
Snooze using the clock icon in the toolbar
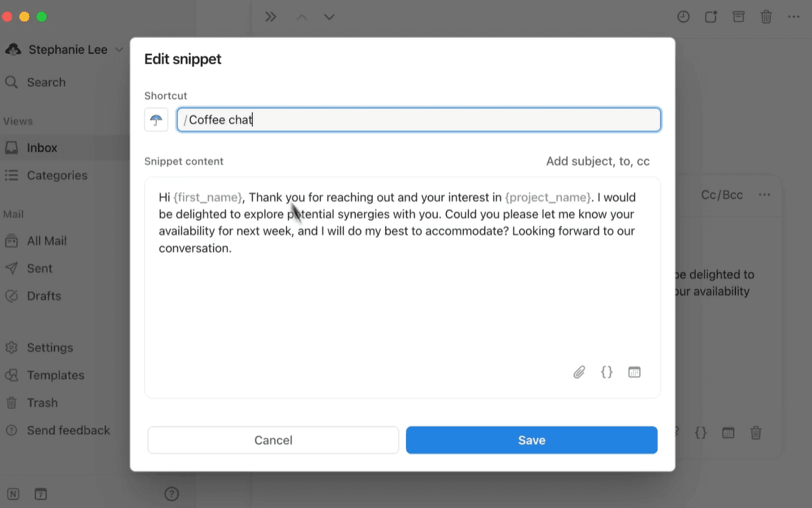pyautogui.click(x=683, y=16)
